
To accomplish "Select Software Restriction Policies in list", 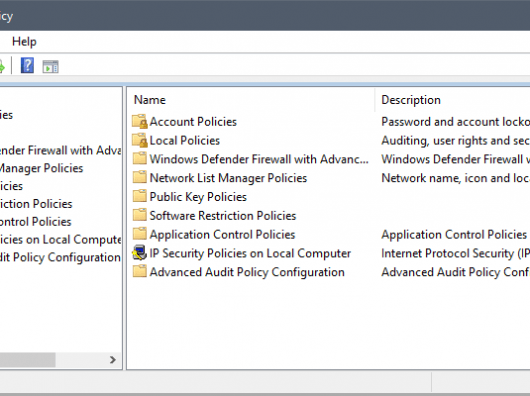I will coord(223,216).
